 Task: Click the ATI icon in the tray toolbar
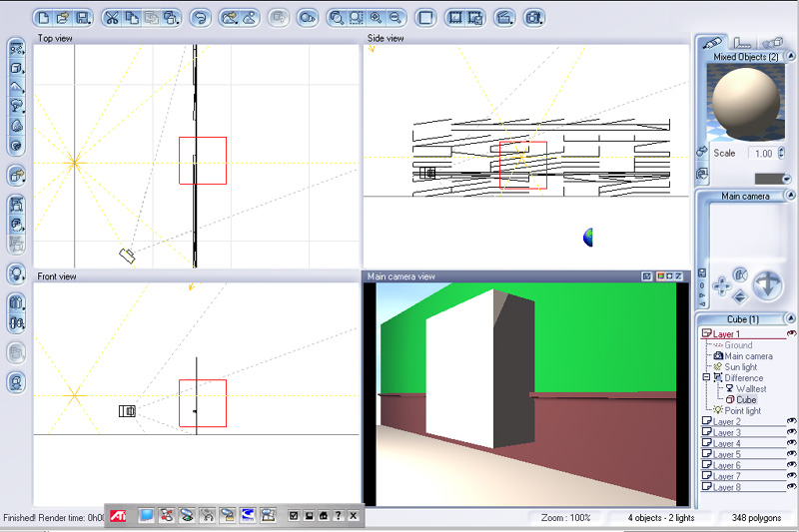[x=117, y=515]
